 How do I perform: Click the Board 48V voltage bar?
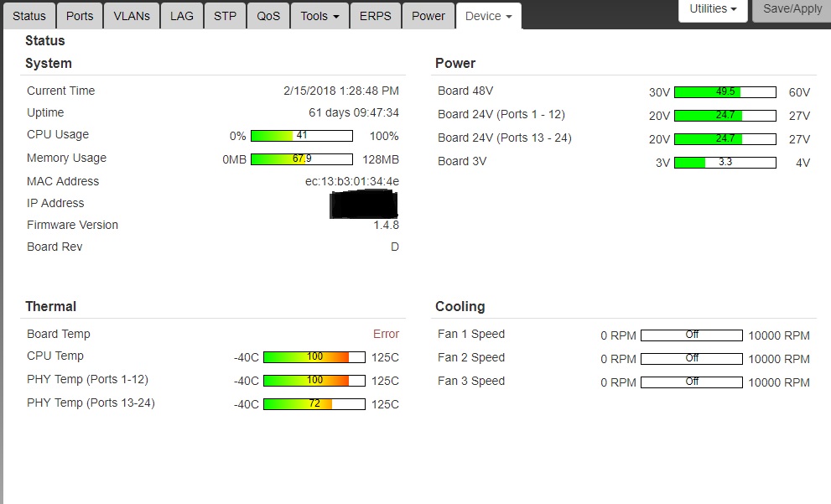[x=725, y=92]
